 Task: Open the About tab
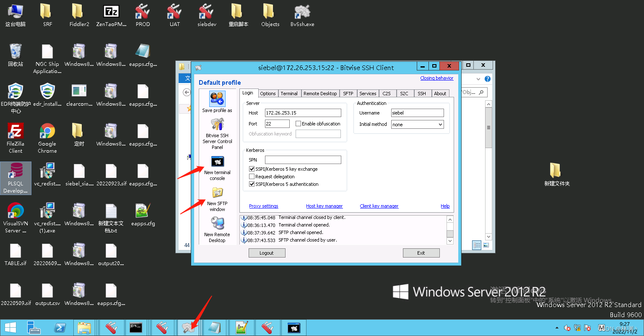pyautogui.click(x=440, y=94)
